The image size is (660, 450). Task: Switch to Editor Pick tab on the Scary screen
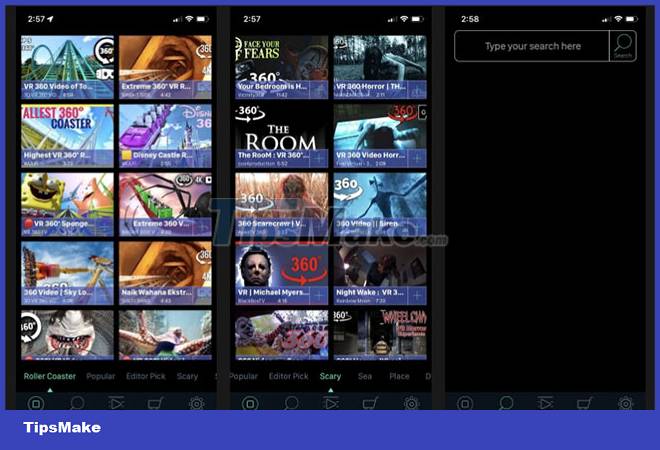click(x=289, y=376)
